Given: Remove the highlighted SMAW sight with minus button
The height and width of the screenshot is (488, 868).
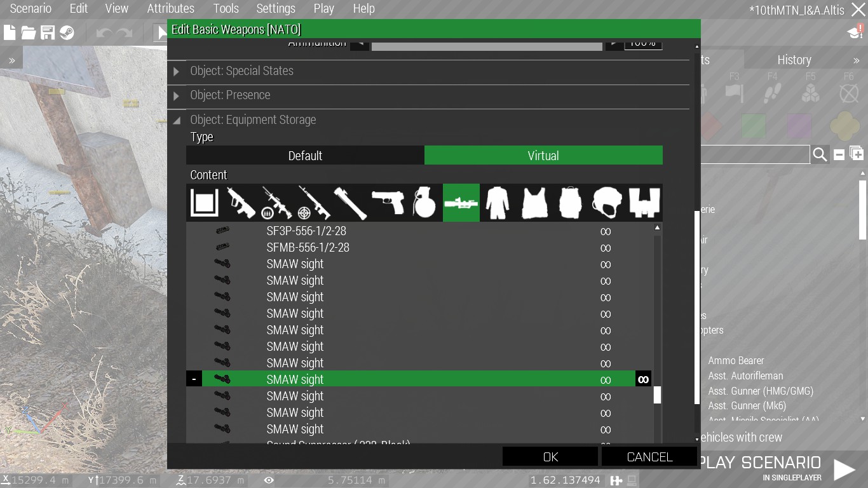Looking at the screenshot, I should pos(194,379).
